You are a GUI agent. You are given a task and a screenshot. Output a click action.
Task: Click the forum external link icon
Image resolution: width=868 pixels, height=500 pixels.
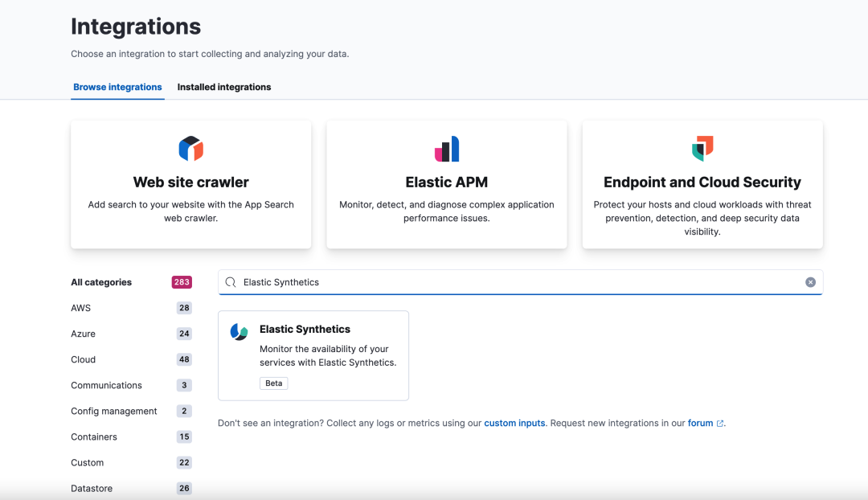[x=720, y=424]
